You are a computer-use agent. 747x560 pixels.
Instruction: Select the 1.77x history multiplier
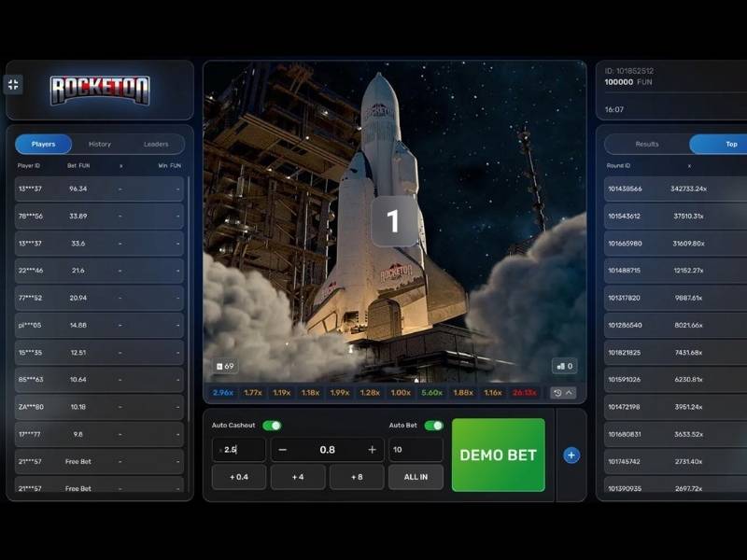[252, 392]
